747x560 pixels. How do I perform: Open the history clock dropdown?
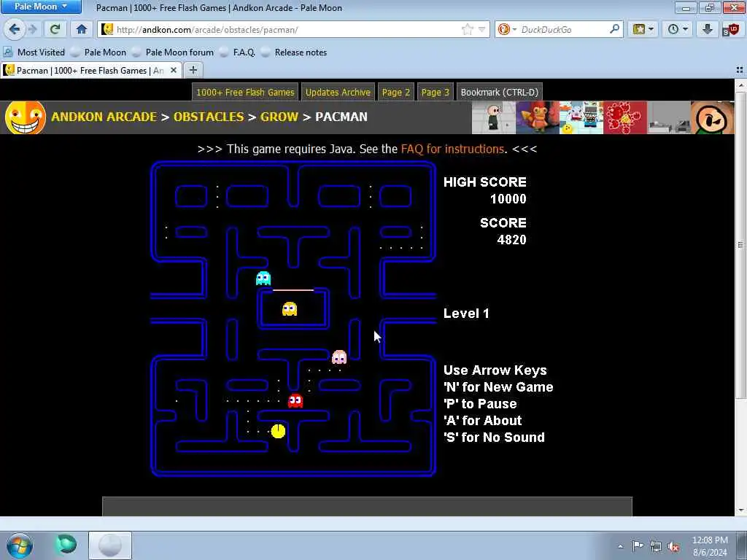tap(677, 29)
